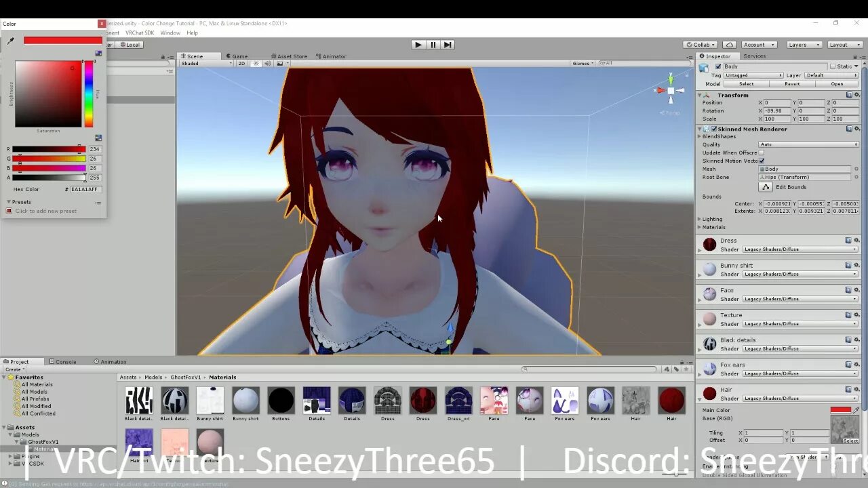Open the Help menu
The image size is (868, 488).
[192, 33]
